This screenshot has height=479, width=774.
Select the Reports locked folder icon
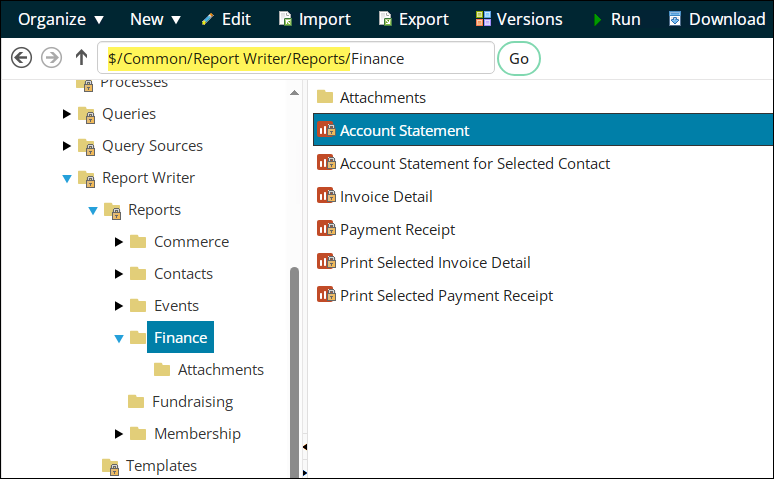pyautogui.click(x=113, y=211)
